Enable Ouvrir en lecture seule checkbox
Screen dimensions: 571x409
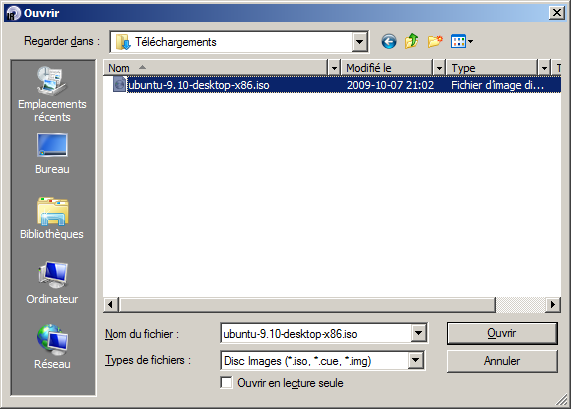(x=227, y=383)
